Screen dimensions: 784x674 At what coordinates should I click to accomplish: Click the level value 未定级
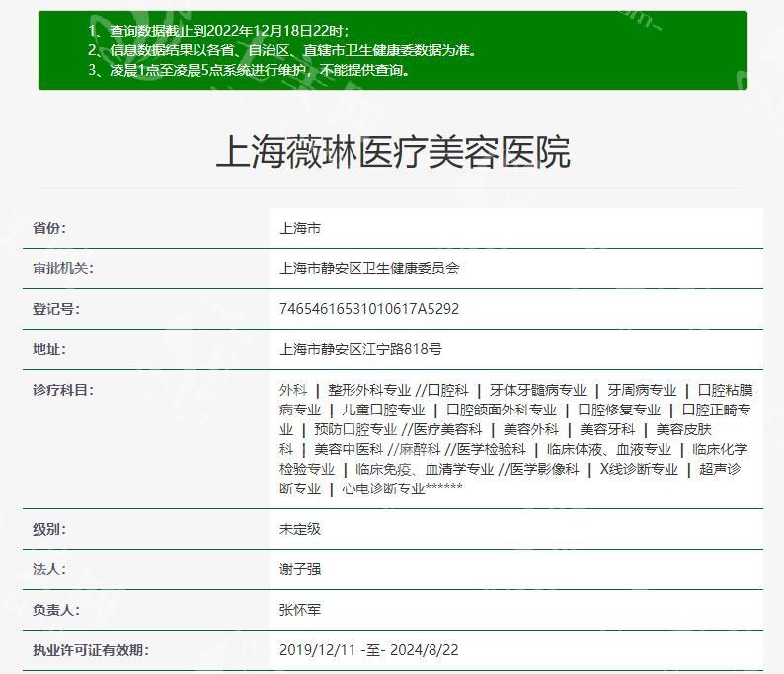(300, 529)
